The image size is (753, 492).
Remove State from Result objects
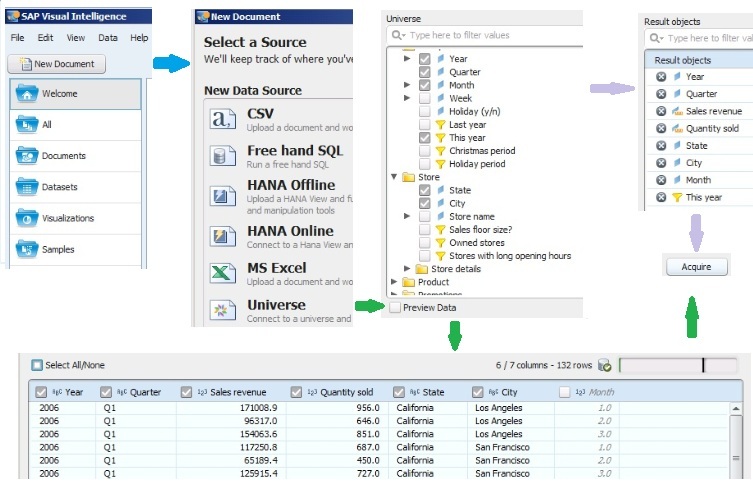point(661,146)
